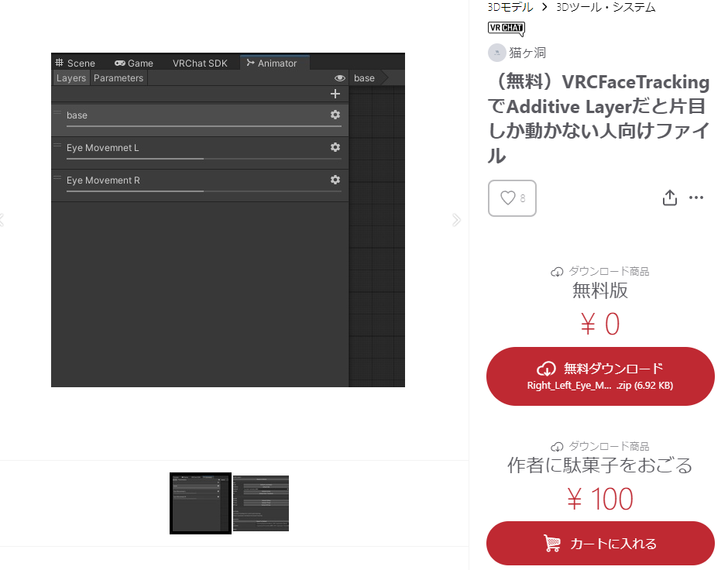Open the 3Dツール・システム category link
Screen dimensions: 728x570
point(606,7)
